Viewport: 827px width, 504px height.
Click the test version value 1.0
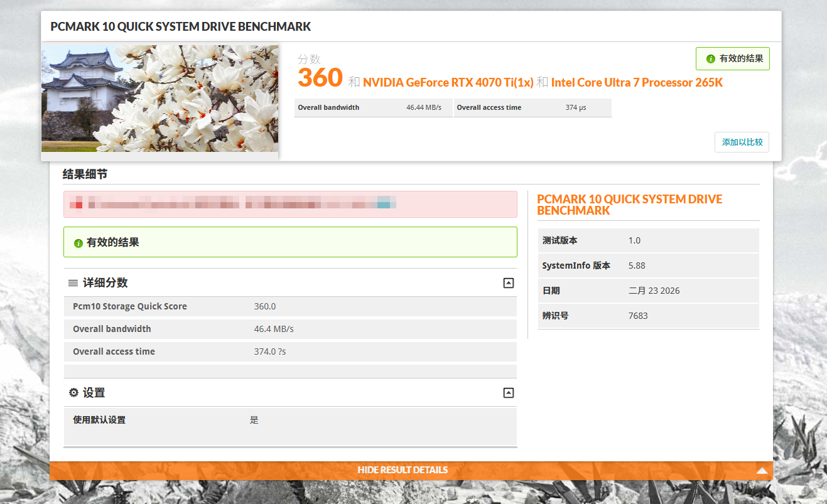coord(634,240)
